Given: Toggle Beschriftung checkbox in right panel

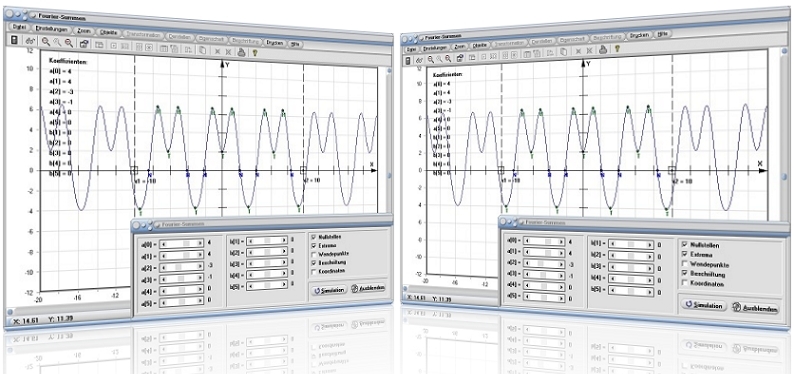Looking at the screenshot, I should click(685, 273).
